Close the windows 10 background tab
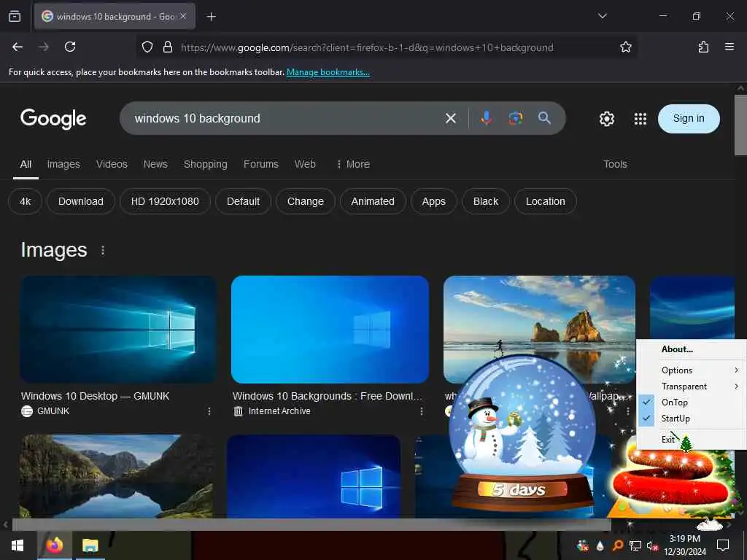Image resolution: width=747 pixels, height=560 pixels. pos(183,16)
